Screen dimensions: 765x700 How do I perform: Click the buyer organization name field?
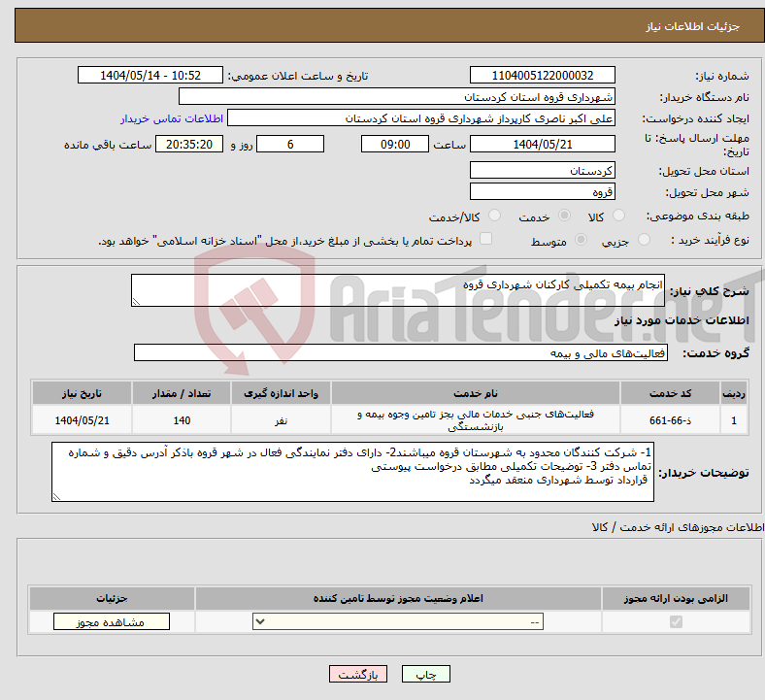point(397,96)
